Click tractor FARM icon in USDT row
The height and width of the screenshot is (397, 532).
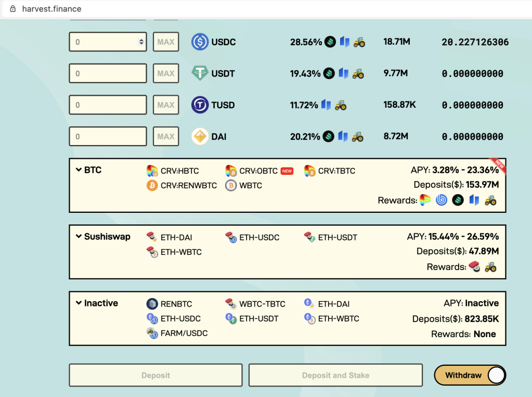pos(358,73)
